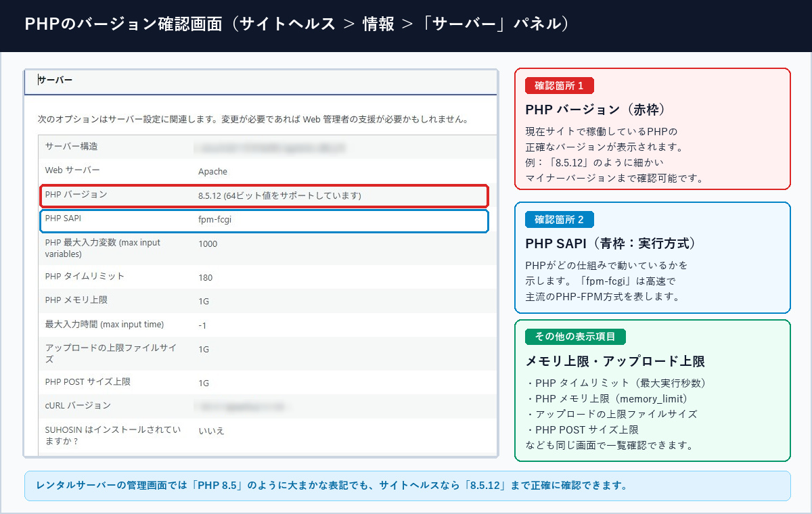Click the PHP タイムリミット label

pyautogui.click(x=85, y=276)
